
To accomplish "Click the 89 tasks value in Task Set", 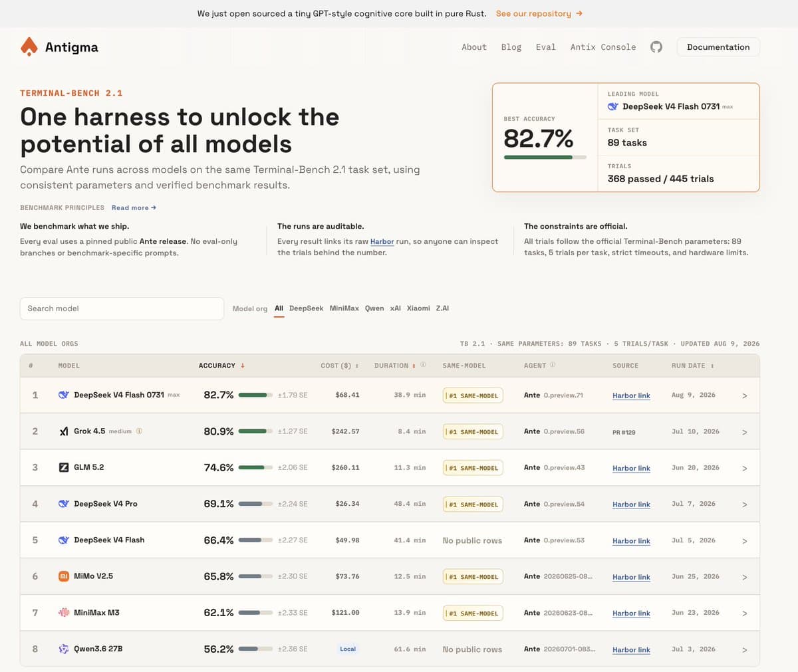I will (x=627, y=143).
